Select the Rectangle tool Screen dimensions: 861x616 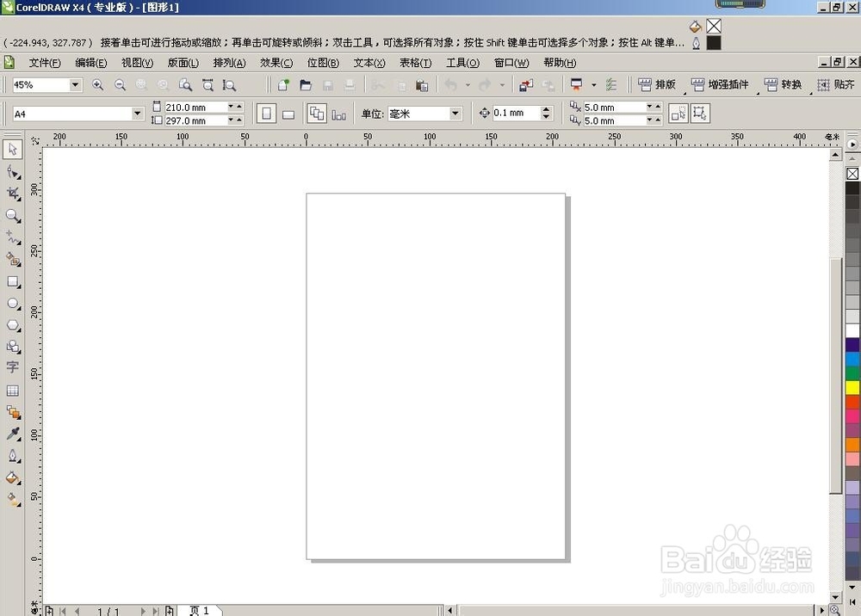tap(13, 281)
